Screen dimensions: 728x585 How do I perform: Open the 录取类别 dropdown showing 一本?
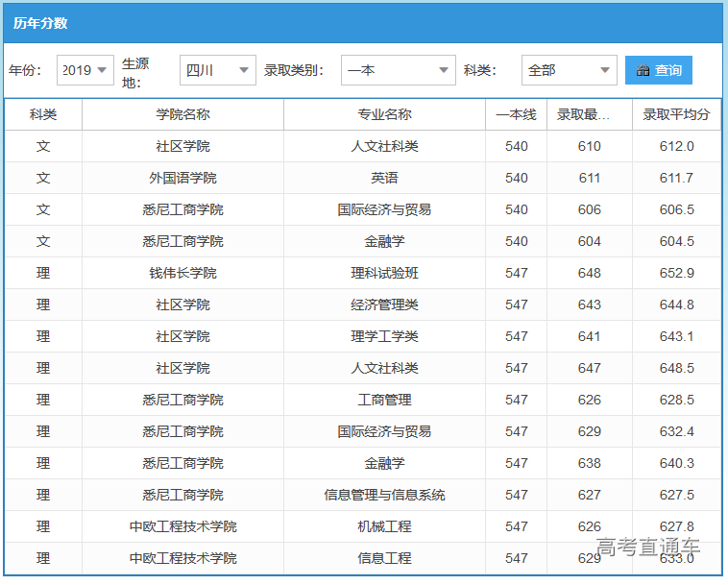[x=398, y=70]
